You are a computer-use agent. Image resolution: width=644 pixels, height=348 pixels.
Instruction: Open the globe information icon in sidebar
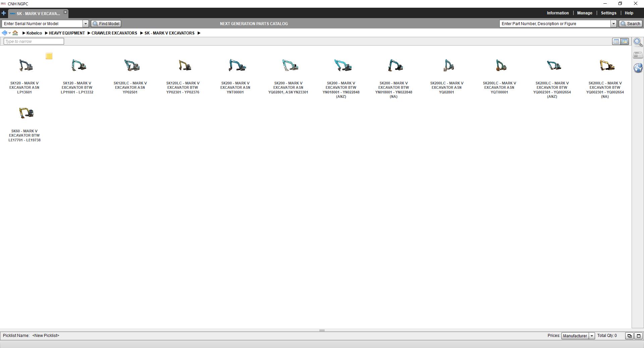[x=638, y=68]
